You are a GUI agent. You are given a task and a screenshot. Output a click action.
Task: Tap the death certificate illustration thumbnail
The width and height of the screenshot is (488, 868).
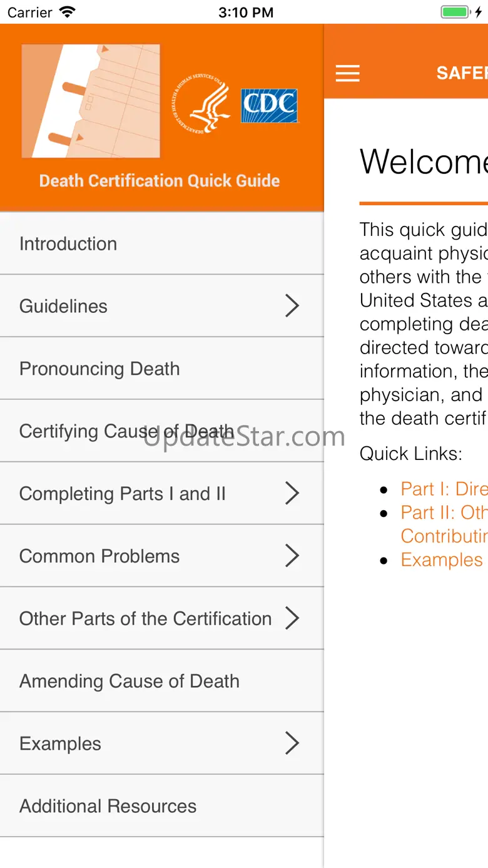click(91, 101)
